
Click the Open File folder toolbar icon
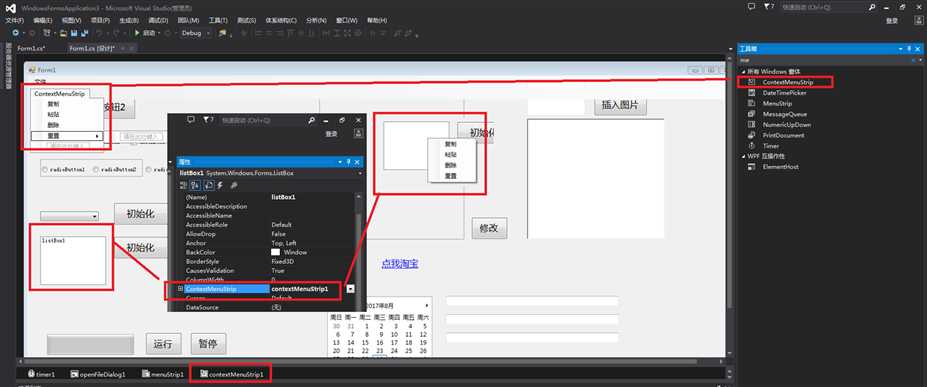coord(63,33)
